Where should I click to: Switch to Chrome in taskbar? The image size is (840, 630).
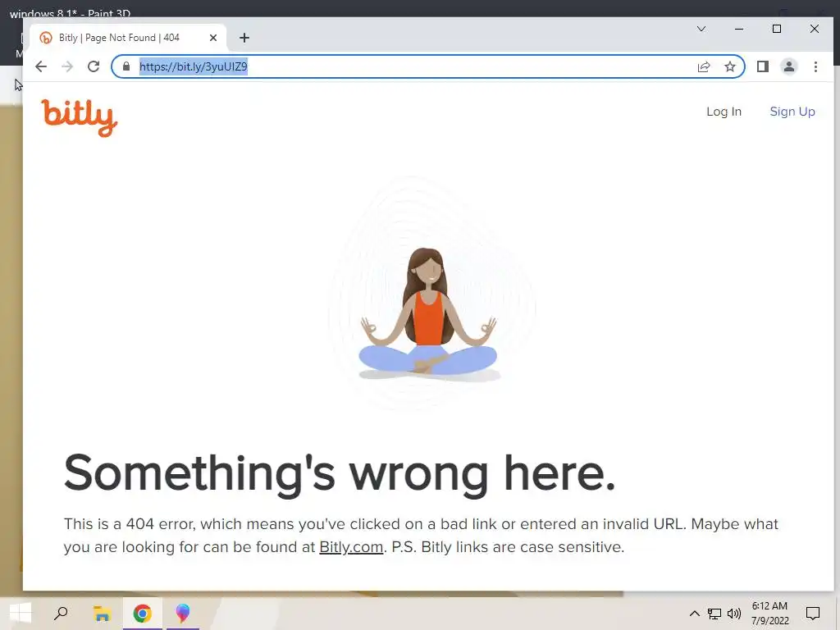[x=142, y=613]
